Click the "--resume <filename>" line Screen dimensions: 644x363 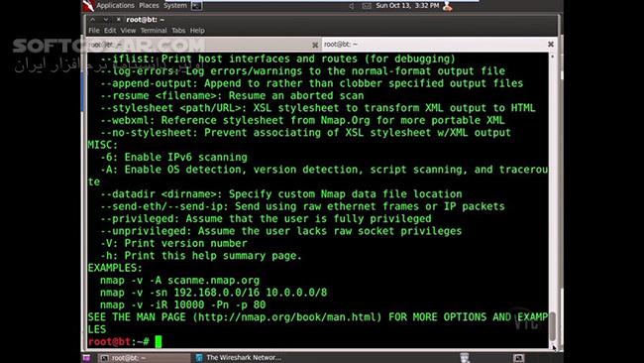[x=232, y=96]
